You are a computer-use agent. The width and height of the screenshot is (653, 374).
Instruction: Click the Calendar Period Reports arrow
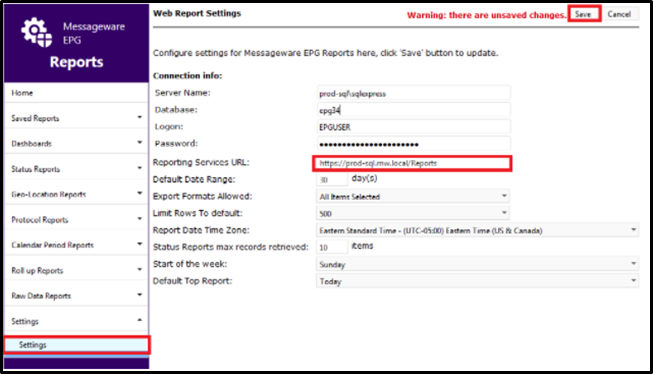coord(140,244)
